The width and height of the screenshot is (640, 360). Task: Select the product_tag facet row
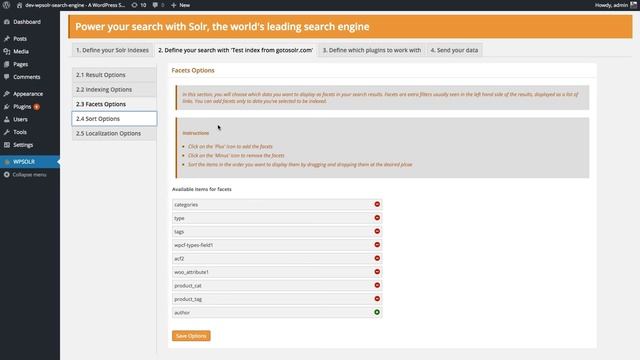tap(277, 299)
